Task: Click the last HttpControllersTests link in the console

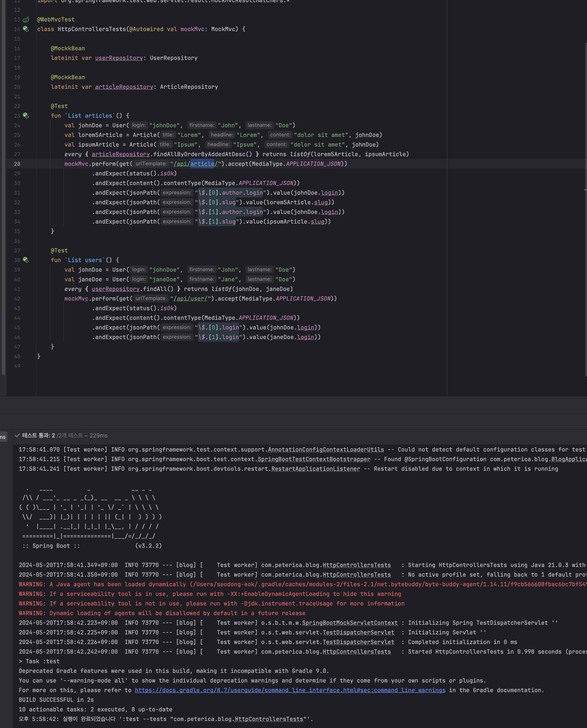Action: click(x=269, y=719)
